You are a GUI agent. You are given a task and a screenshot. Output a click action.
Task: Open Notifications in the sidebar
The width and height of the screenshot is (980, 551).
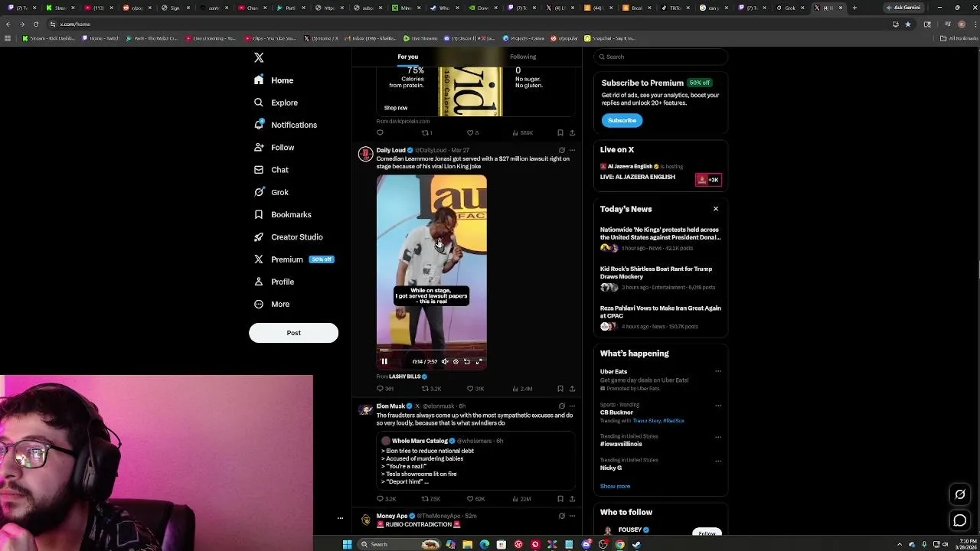coord(285,125)
